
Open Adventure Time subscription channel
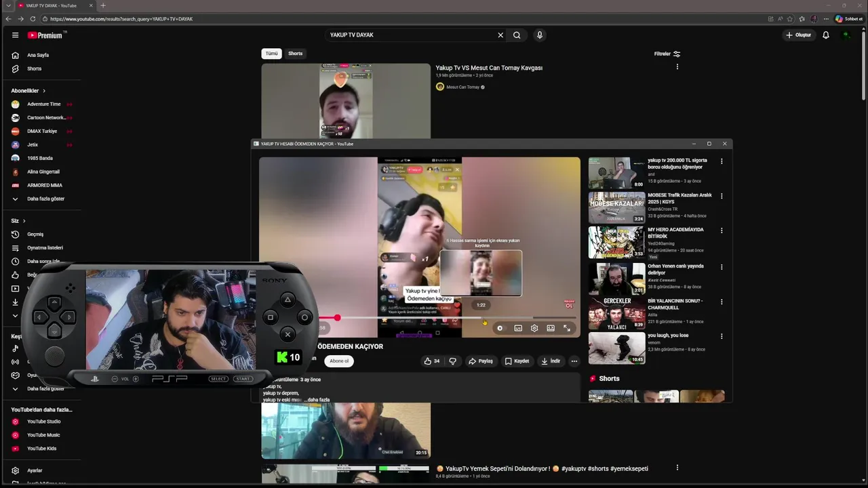pos(42,104)
